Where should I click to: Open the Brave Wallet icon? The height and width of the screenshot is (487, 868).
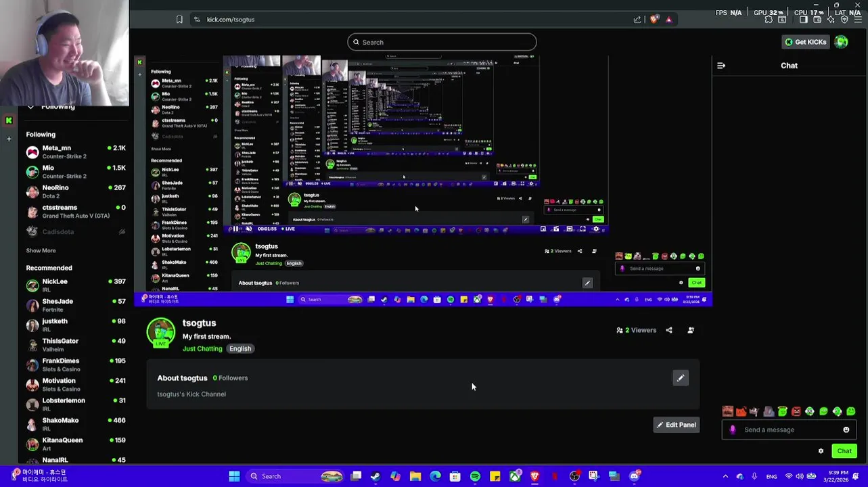[817, 20]
